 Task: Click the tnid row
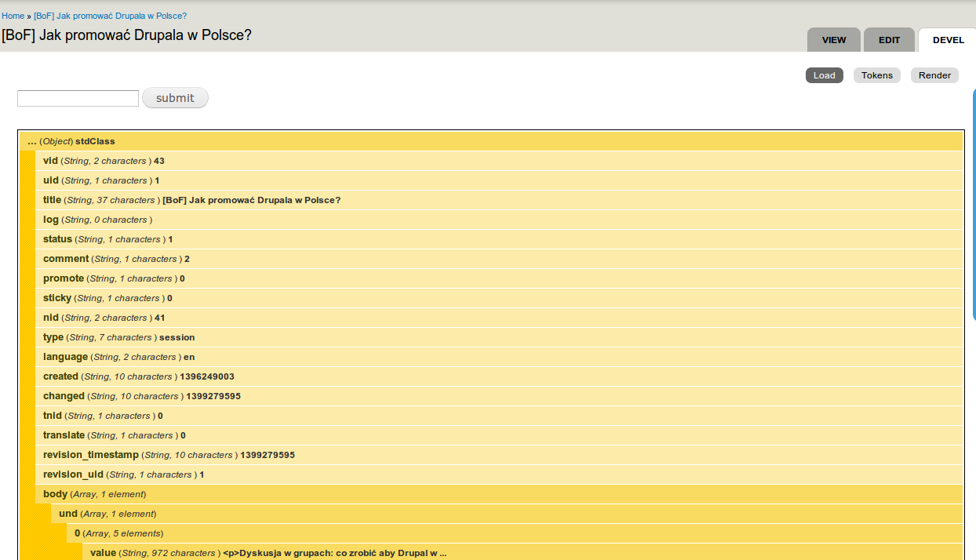coord(499,416)
